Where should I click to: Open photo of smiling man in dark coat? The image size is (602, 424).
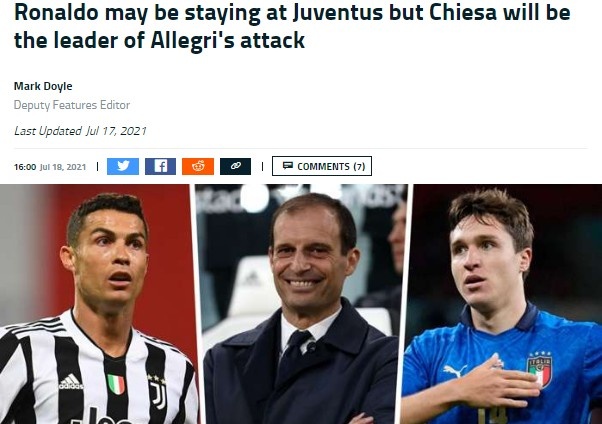point(303,304)
